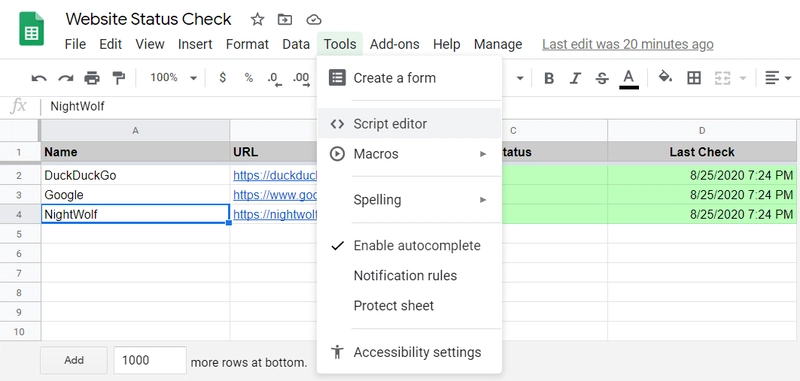Image resolution: width=800 pixels, height=381 pixels.
Task: Select row 2 header
Action: click(19, 175)
